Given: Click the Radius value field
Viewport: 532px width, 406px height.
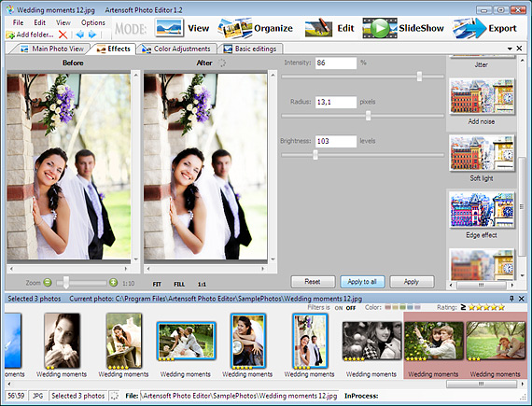Looking at the screenshot, I should pyautogui.click(x=336, y=102).
